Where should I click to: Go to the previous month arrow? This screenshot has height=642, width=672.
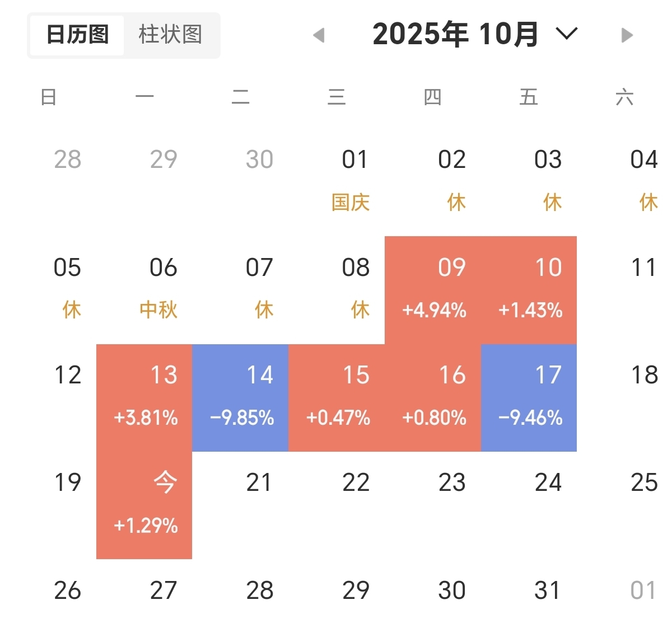coord(319,35)
